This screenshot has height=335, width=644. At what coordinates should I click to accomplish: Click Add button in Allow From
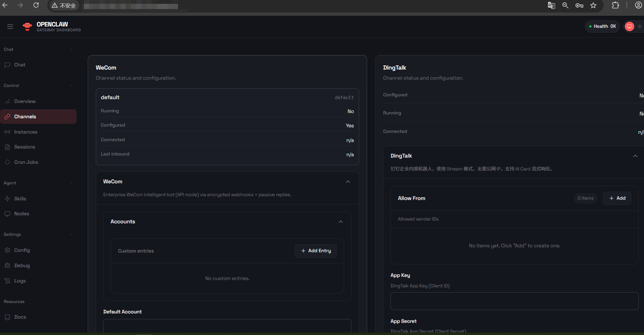[x=617, y=198]
